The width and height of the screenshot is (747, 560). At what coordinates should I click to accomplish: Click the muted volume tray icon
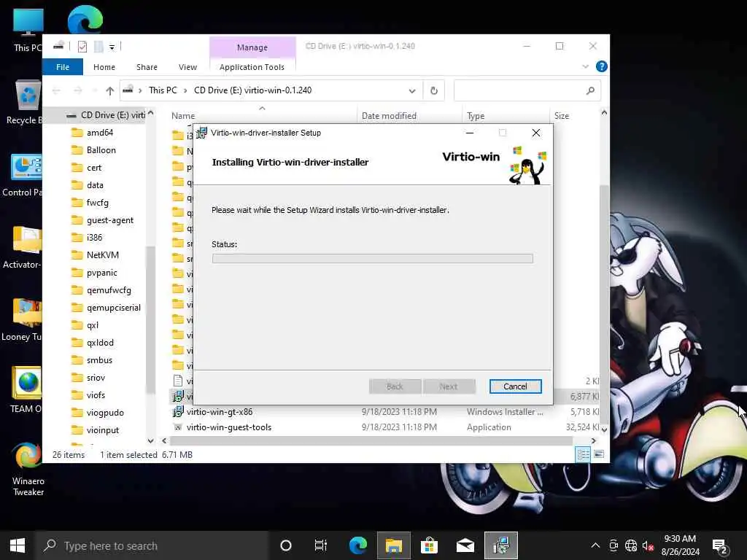pos(648,545)
